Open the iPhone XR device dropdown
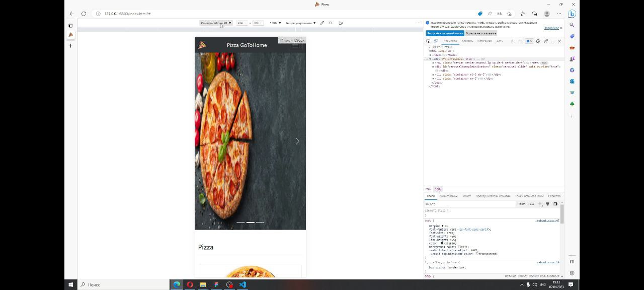This screenshot has width=644, height=290. pos(216,23)
